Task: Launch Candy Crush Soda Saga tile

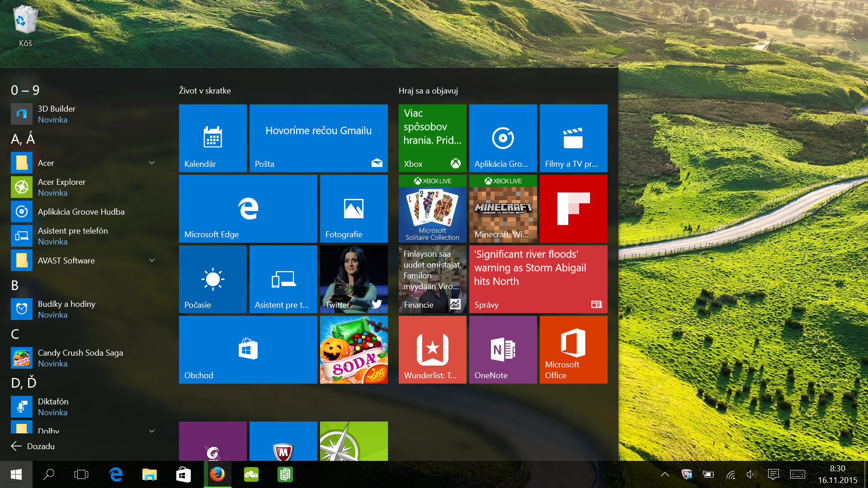Action: tap(354, 350)
